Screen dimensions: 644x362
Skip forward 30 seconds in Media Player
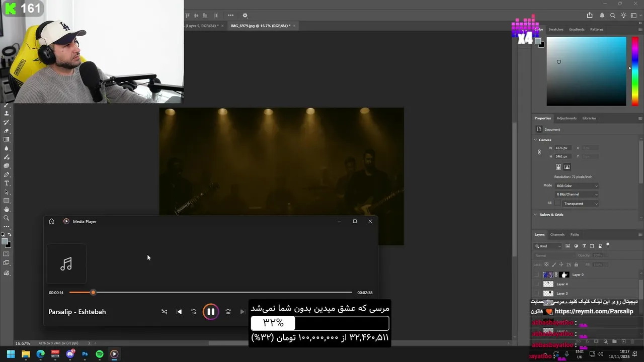click(x=228, y=312)
